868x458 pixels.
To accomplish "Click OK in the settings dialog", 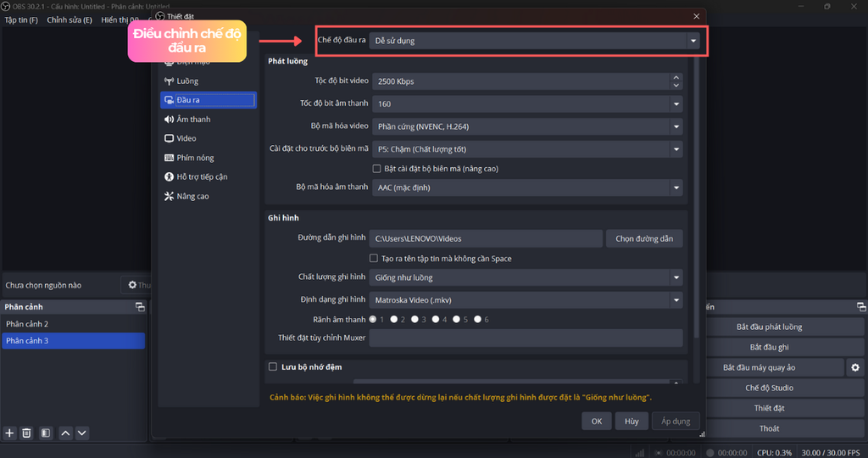I will (596, 421).
